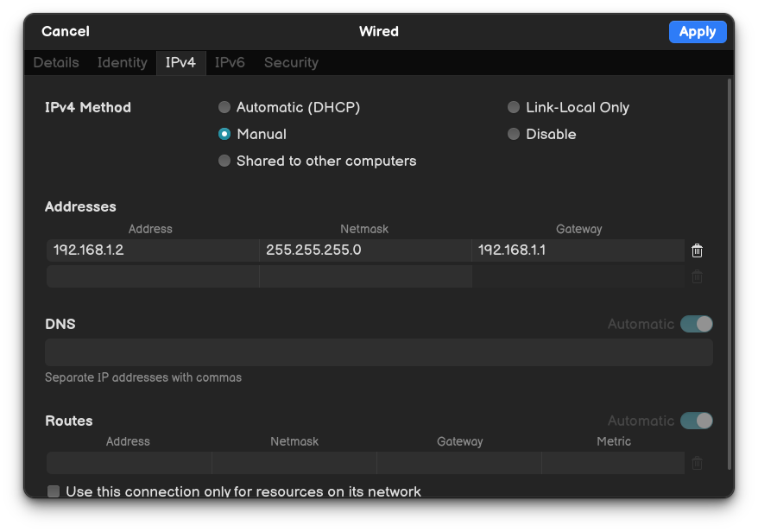Apply the wired connection settings
Image resolution: width=758 pixels, height=532 pixels.
coord(698,32)
